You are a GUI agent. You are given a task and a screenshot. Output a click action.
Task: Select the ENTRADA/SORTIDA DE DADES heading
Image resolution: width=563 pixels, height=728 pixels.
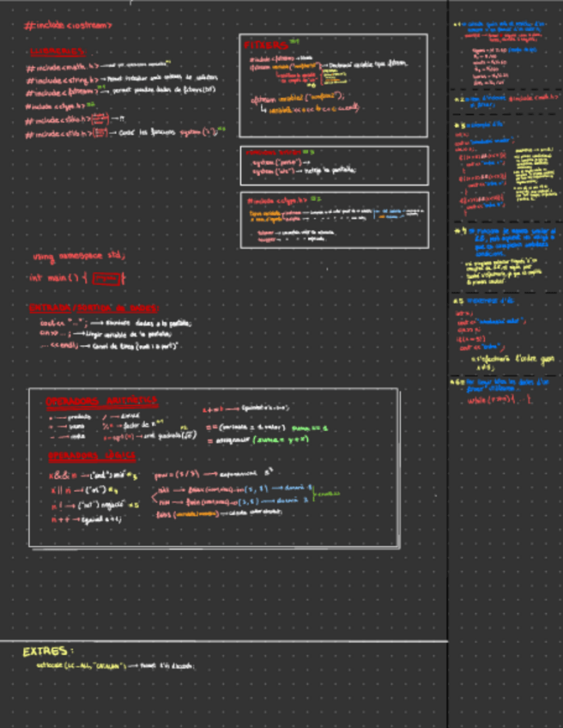pyautogui.click(x=93, y=307)
